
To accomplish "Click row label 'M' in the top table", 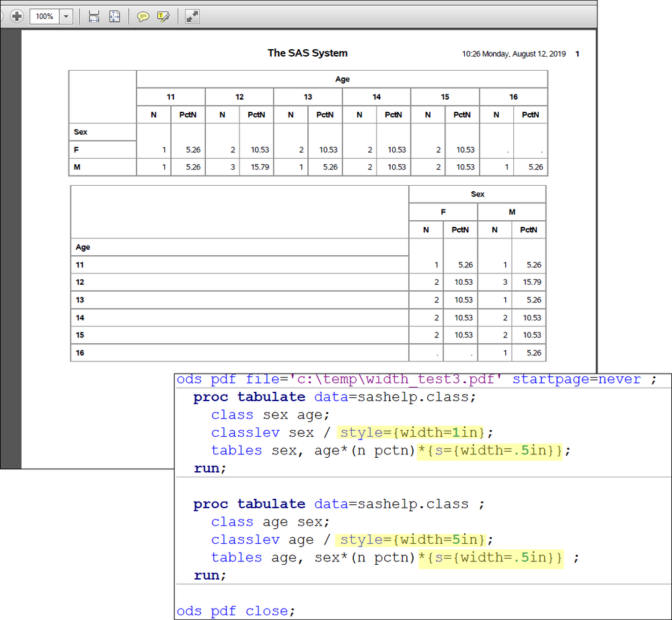I will pos(77,167).
